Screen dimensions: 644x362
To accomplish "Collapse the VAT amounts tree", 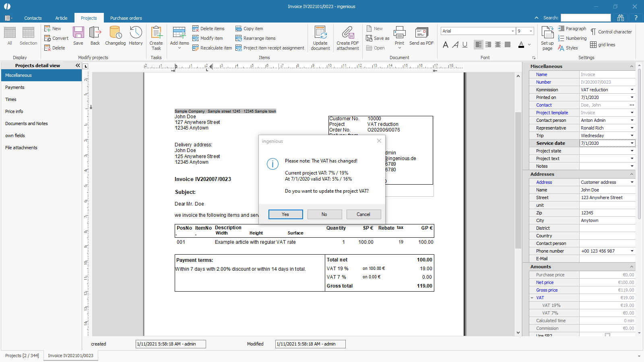I will tap(532, 298).
